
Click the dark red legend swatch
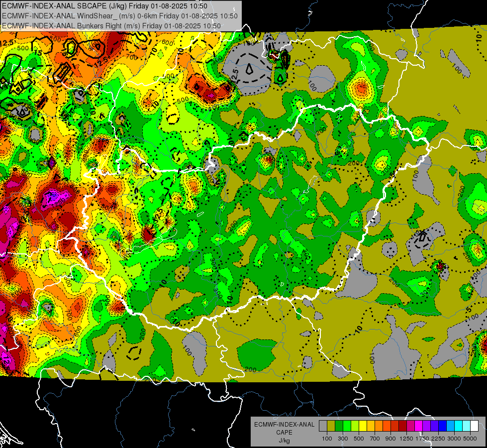pos(402,426)
